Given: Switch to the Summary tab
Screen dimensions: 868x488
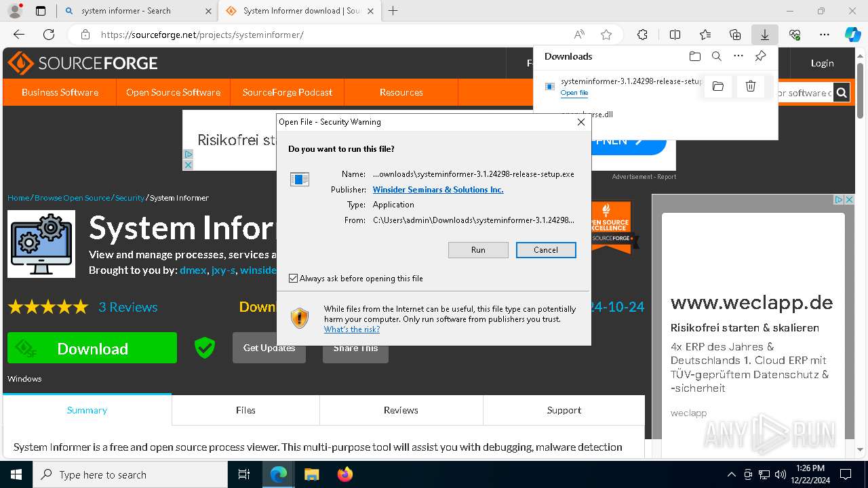Looking at the screenshot, I should tap(87, 410).
